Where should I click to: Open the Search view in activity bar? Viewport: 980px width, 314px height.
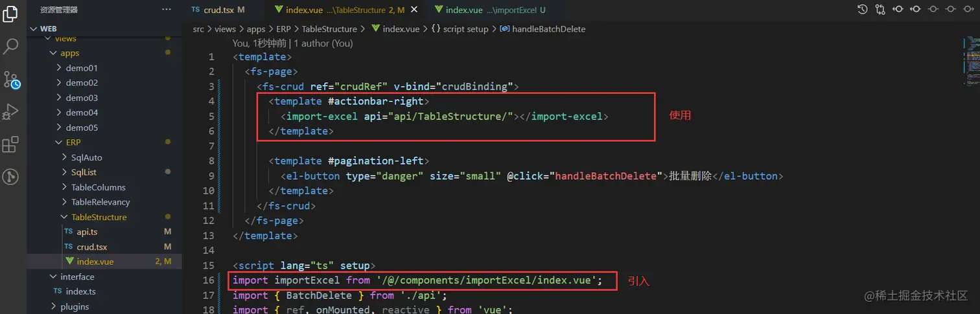tap(10, 46)
